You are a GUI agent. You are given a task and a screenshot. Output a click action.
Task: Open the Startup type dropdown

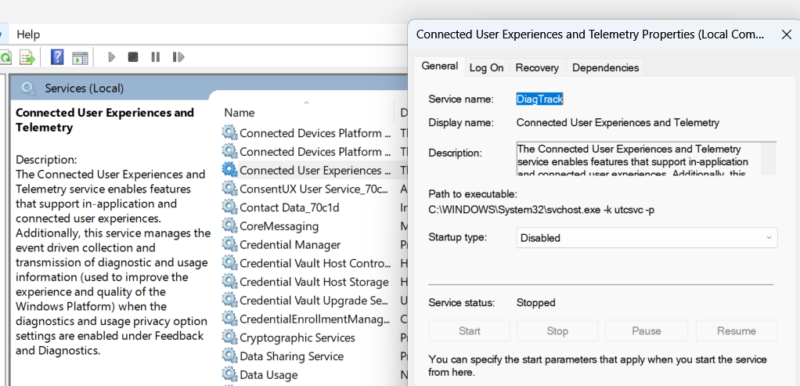point(646,238)
